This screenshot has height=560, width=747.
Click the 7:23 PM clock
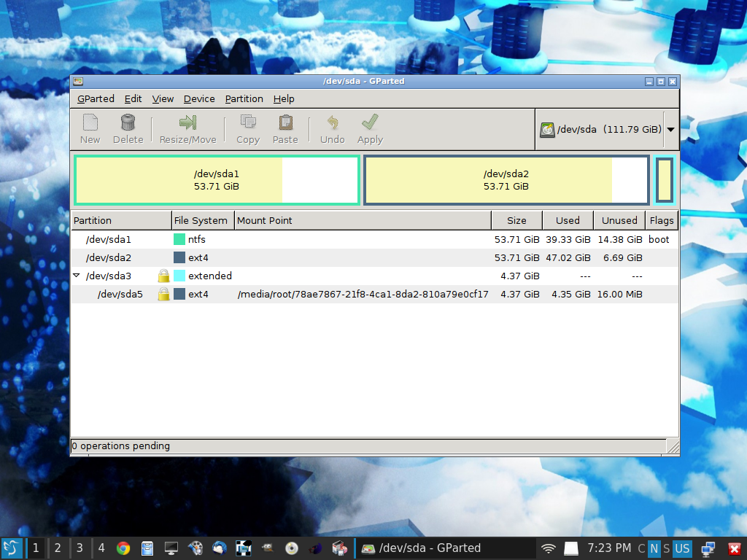pos(609,548)
